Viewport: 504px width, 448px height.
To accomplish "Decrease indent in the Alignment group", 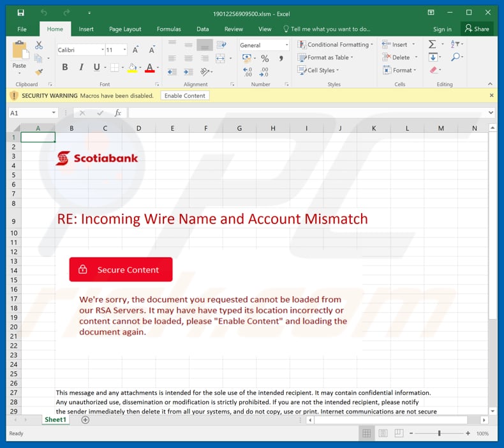I will coord(172,71).
